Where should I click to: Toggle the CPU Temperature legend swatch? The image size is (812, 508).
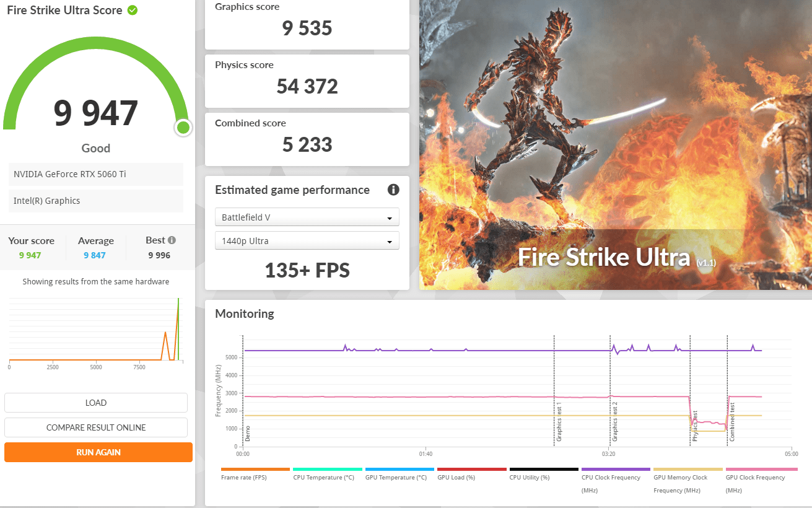[x=327, y=470]
